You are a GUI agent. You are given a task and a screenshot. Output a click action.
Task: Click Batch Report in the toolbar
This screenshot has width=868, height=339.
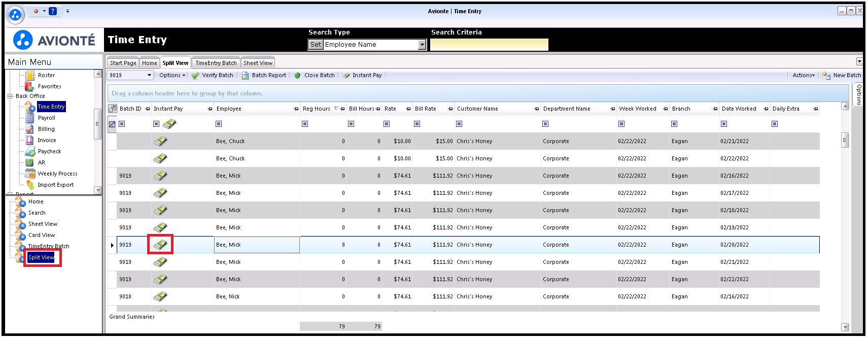click(264, 75)
